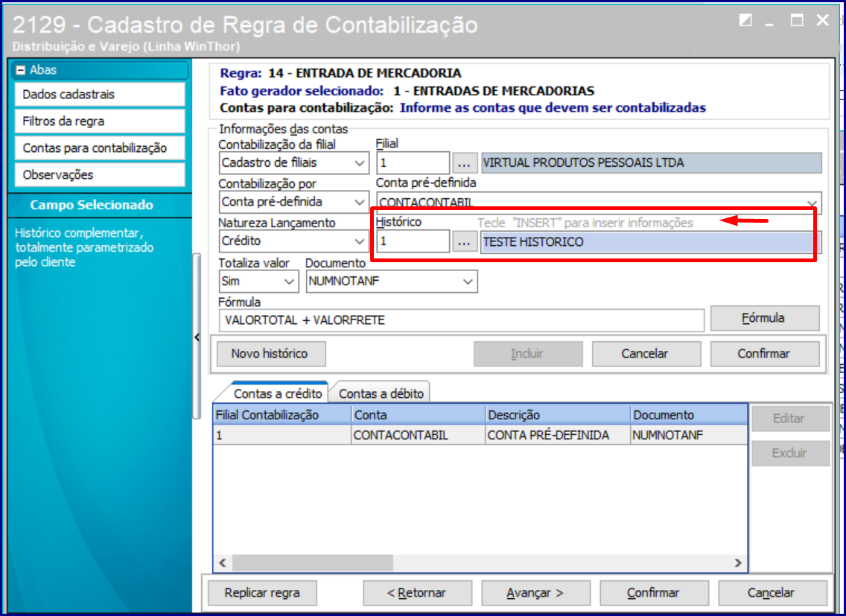Click the Documento column header

click(x=689, y=415)
